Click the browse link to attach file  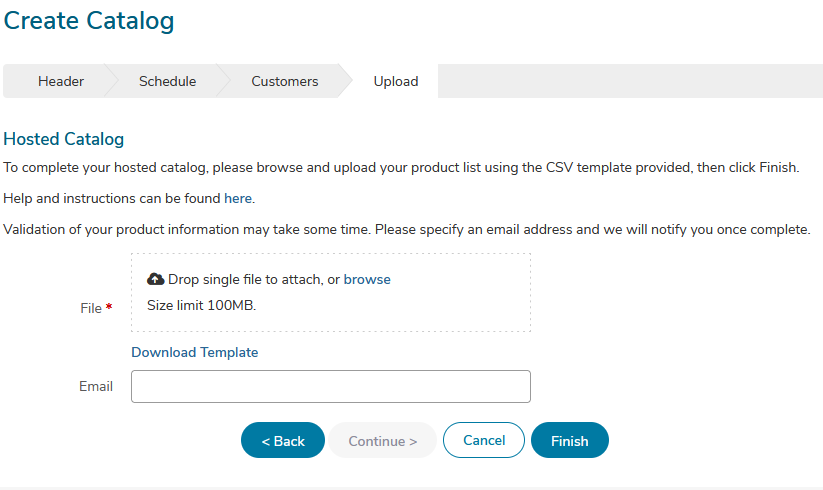(x=367, y=279)
